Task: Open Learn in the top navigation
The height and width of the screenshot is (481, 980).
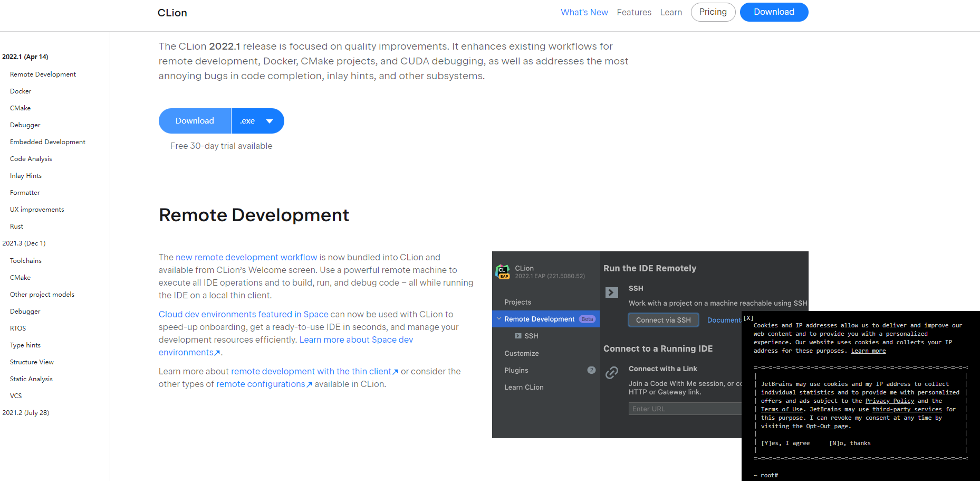Action: tap(671, 12)
